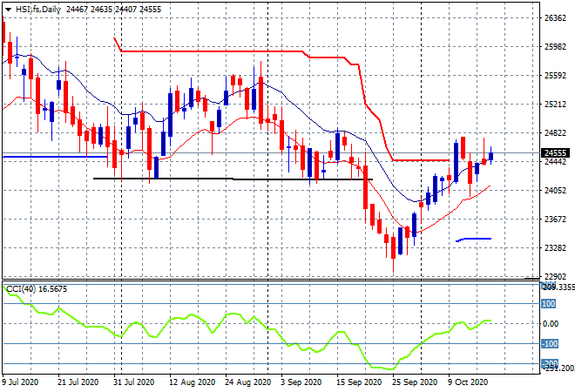Select the date label 31 Jul 2020
575x392 pixels.
pyautogui.click(x=133, y=382)
